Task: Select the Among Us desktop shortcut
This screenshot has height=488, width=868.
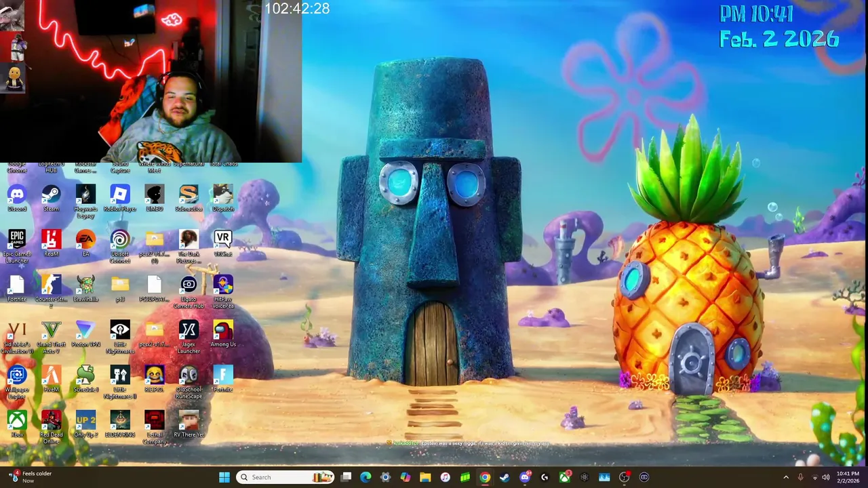Action: [223, 335]
